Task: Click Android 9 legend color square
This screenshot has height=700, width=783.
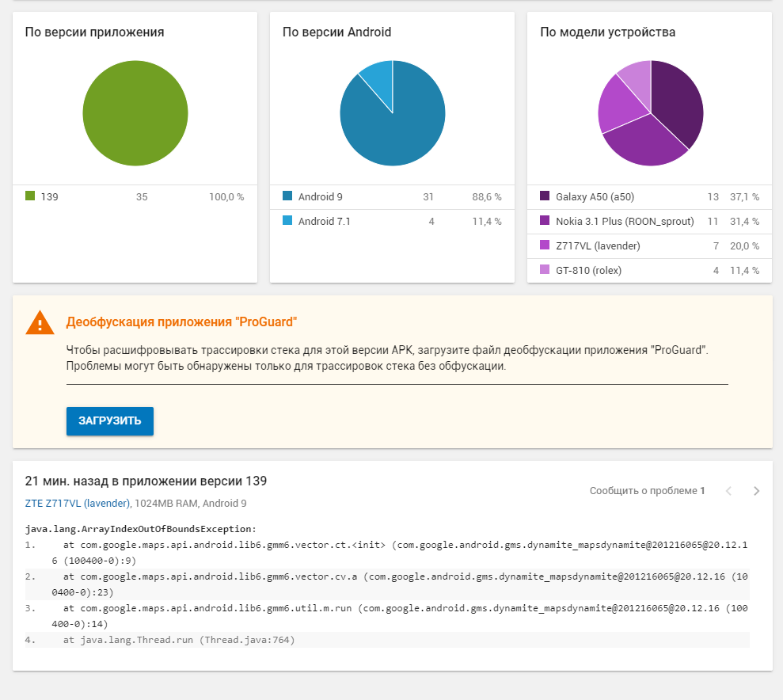Action: click(287, 196)
